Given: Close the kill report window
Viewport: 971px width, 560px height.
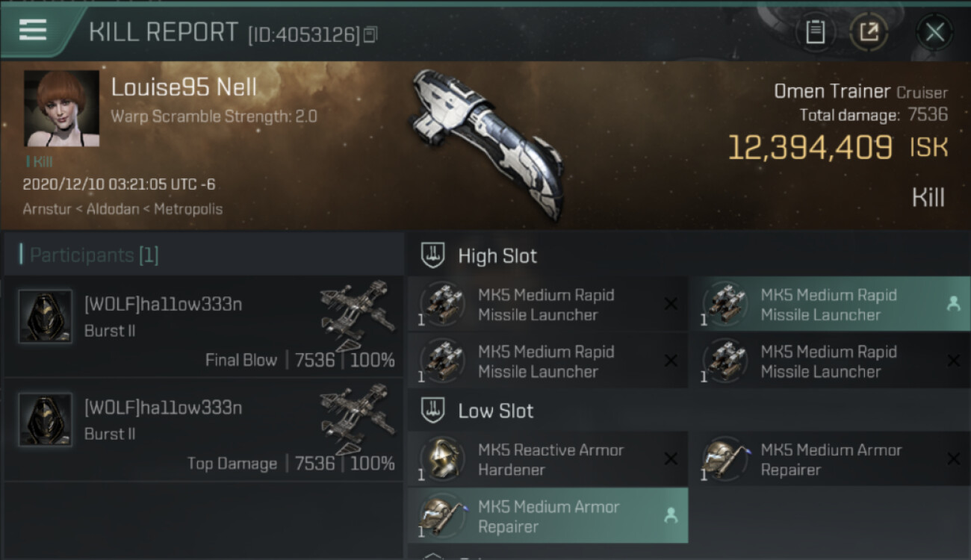Looking at the screenshot, I should click(934, 32).
